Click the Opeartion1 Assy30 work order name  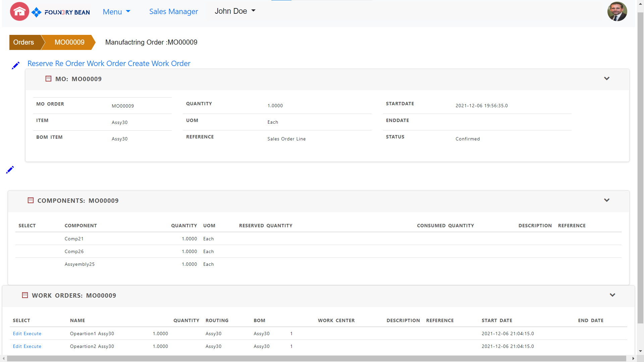(x=92, y=334)
